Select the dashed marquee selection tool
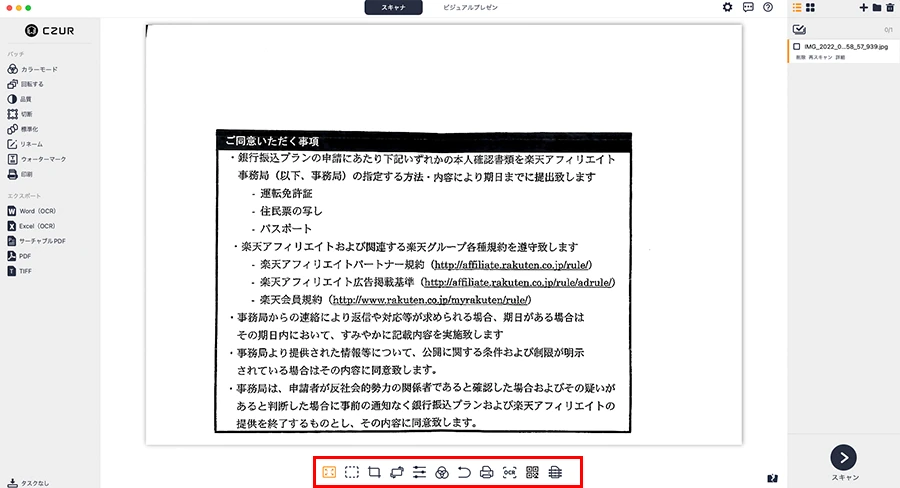The image size is (900, 488). tap(352, 472)
